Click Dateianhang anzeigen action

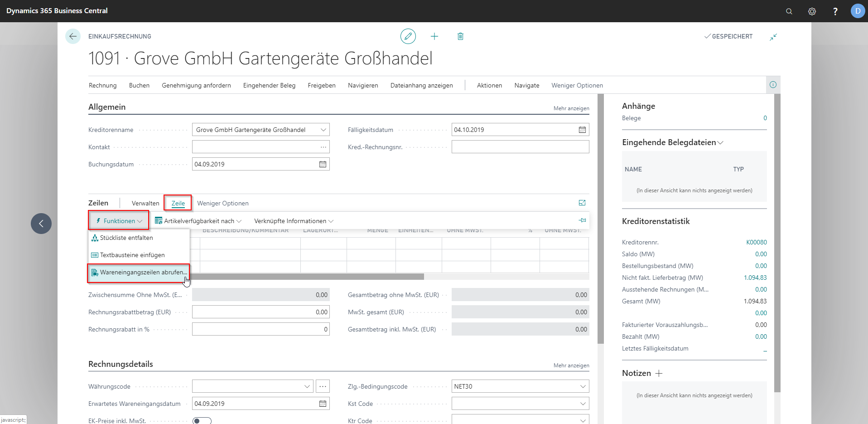pyautogui.click(x=421, y=85)
